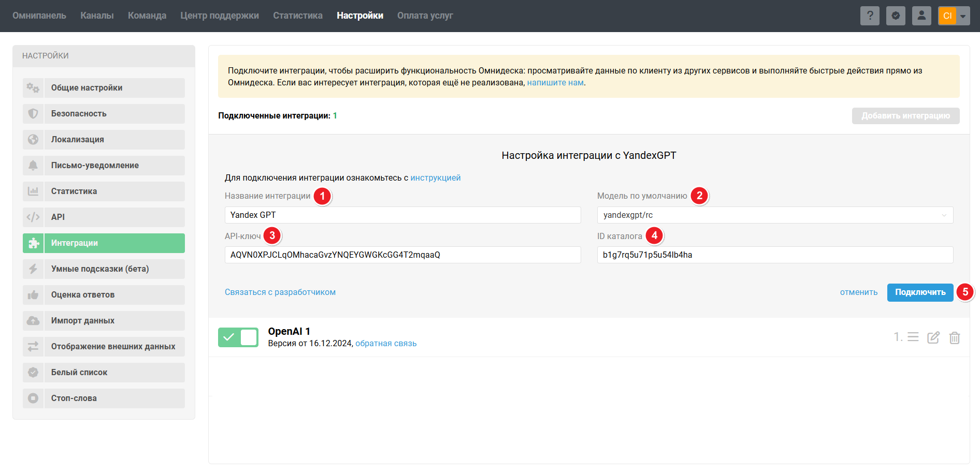Open Оценка ответов settings section
980x474 pixels.
(x=104, y=295)
